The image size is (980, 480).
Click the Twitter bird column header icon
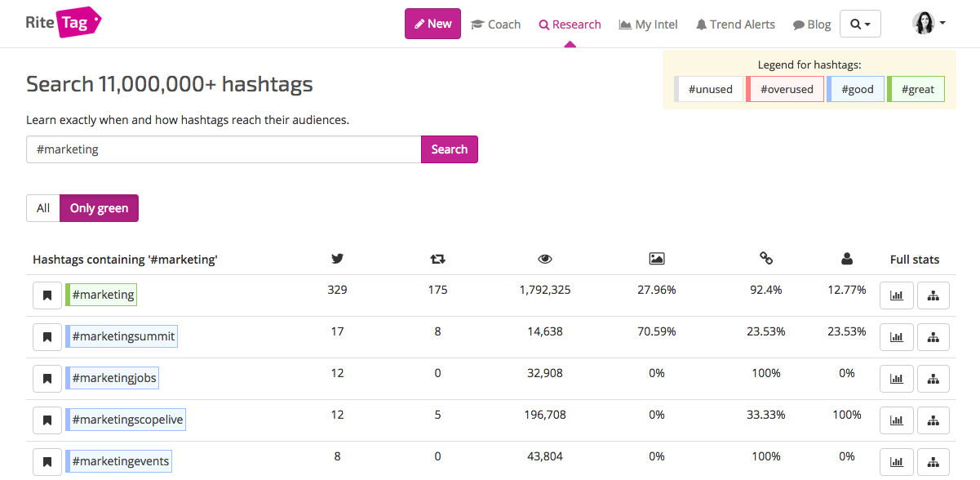pos(337,259)
